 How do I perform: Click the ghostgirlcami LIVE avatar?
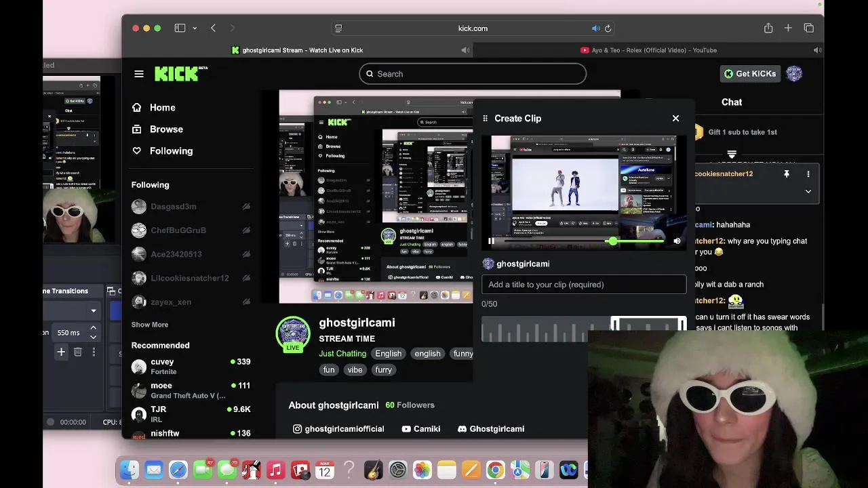tap(293, 334)
